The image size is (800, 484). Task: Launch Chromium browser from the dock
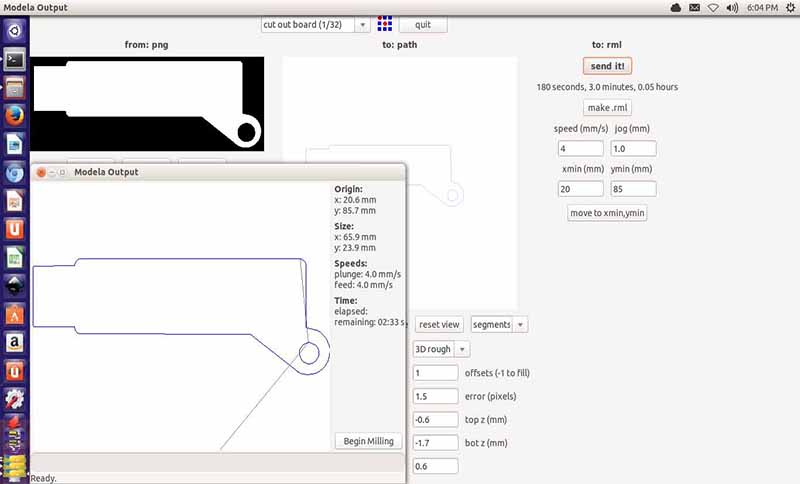click(x=14, y=173)
